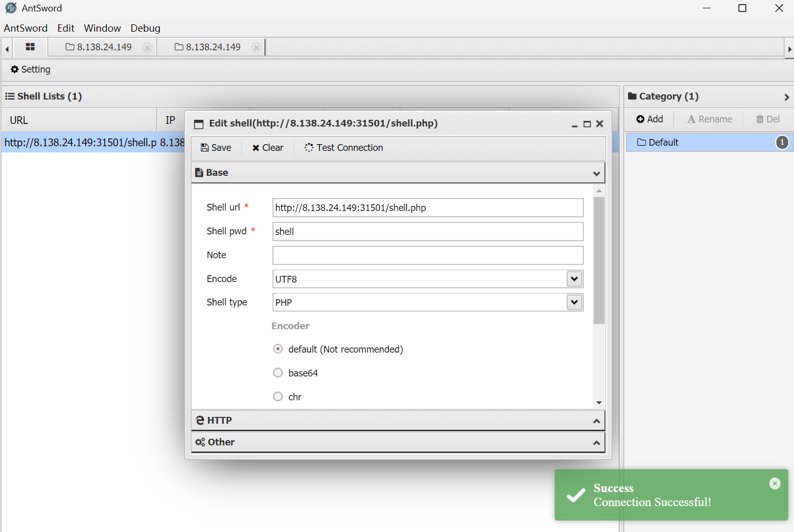
Task: Expand the HTTP section
Action: pyautogui.click(x=398, y=421)
